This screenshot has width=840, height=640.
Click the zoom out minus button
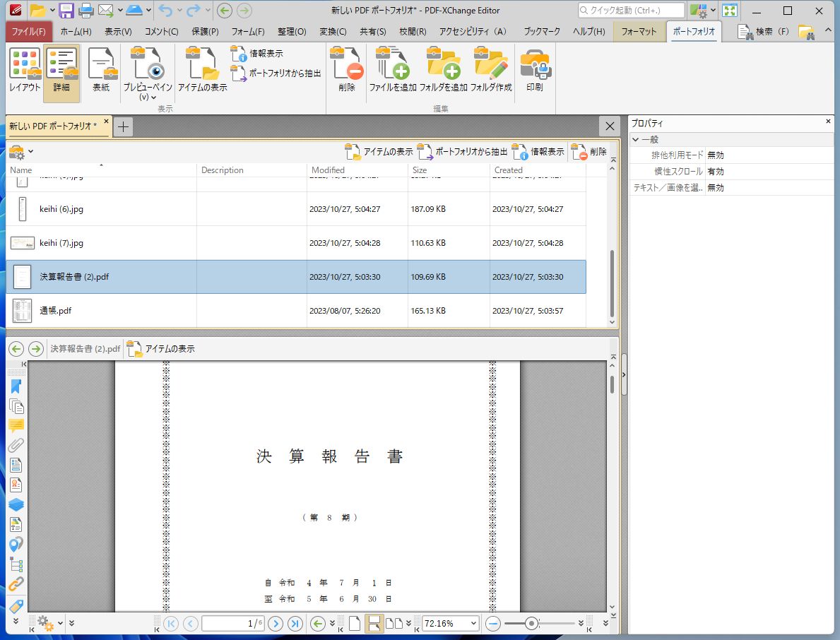[x=493, y=623]
